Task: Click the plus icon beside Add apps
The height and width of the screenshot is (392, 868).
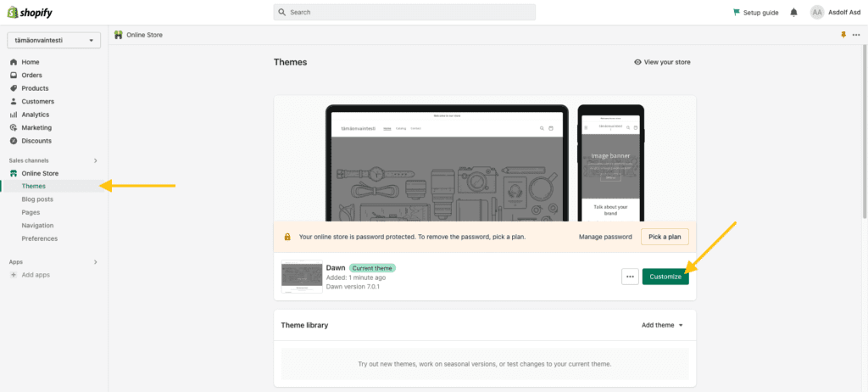Action: click(x=14, y=275)
